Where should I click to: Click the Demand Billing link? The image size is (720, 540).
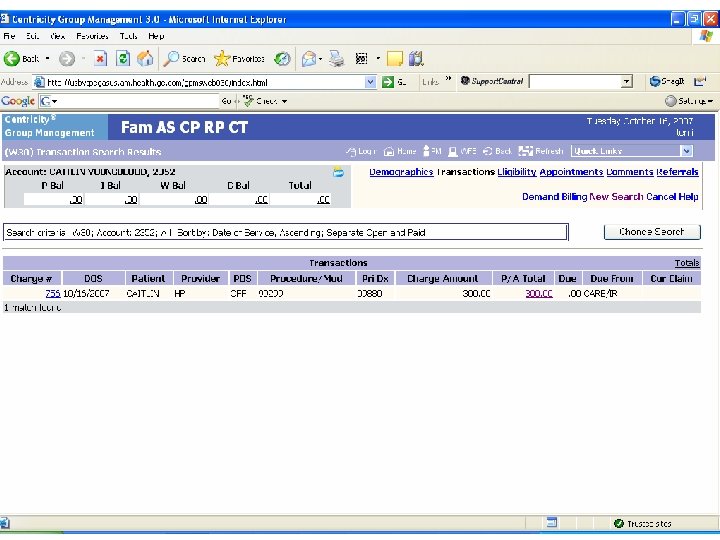coord(554,197)
